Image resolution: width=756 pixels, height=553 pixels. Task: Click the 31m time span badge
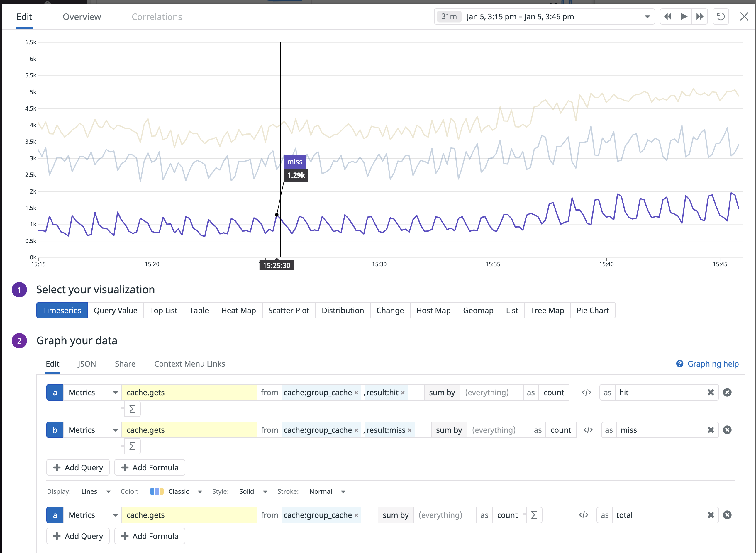449,16
